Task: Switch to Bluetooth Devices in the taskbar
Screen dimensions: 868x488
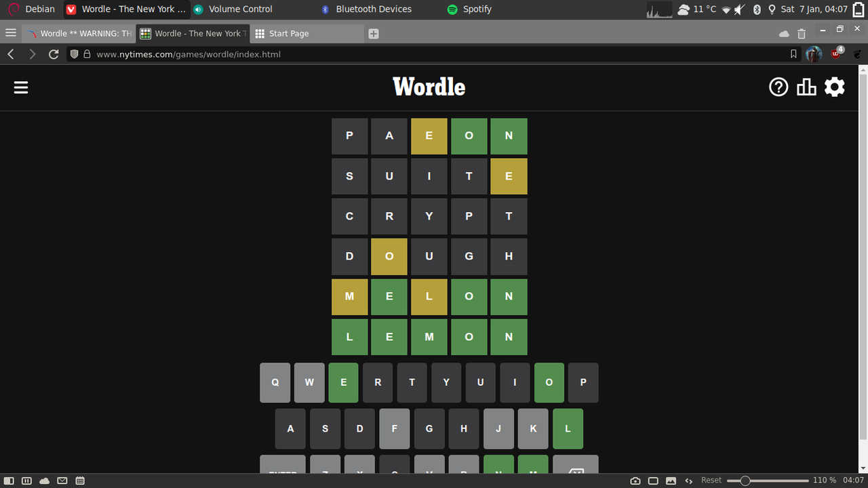Action: [366, 9]
